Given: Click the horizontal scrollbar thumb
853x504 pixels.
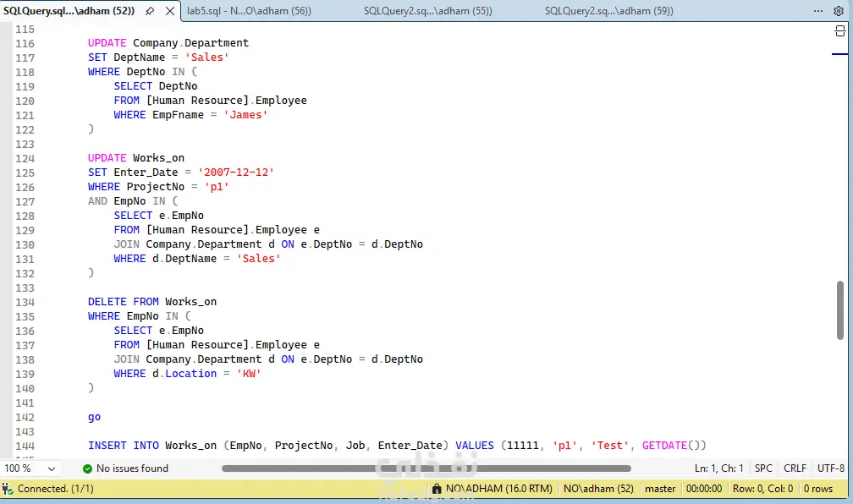Looking at the screenshot, I should point(426,468).
